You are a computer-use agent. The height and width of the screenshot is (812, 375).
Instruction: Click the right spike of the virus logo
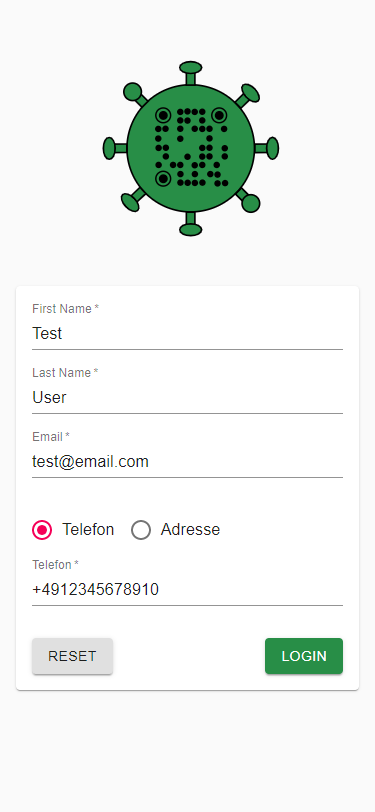(x=267, y=148)
